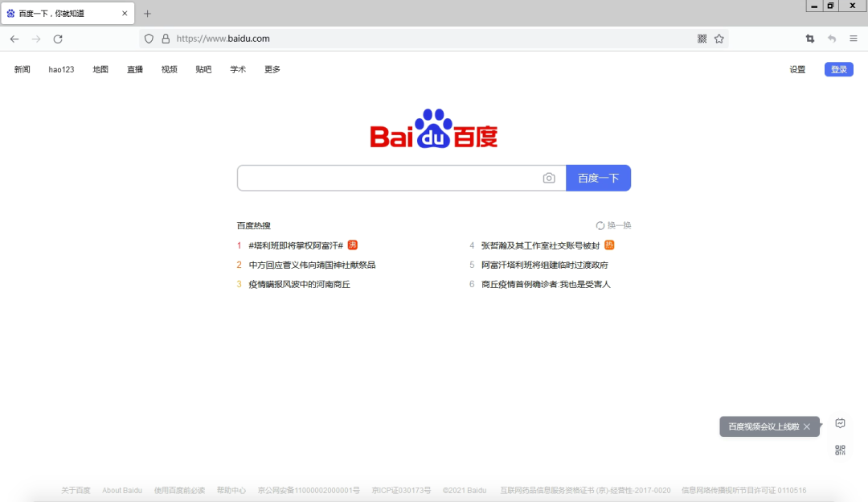The height and width of the screenshot is (502, 868).
Task: Focus the browser address bar
Action: pyautogui.click(x=435, y=39)
